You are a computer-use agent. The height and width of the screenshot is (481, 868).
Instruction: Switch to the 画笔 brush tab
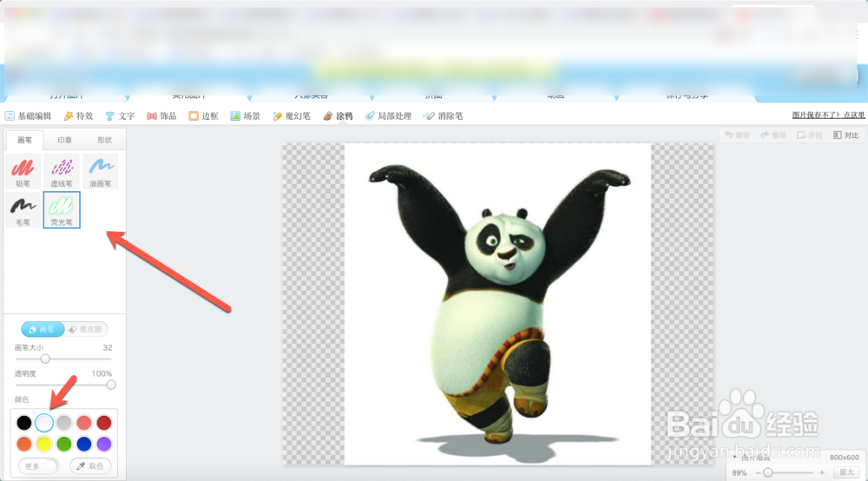24,140
